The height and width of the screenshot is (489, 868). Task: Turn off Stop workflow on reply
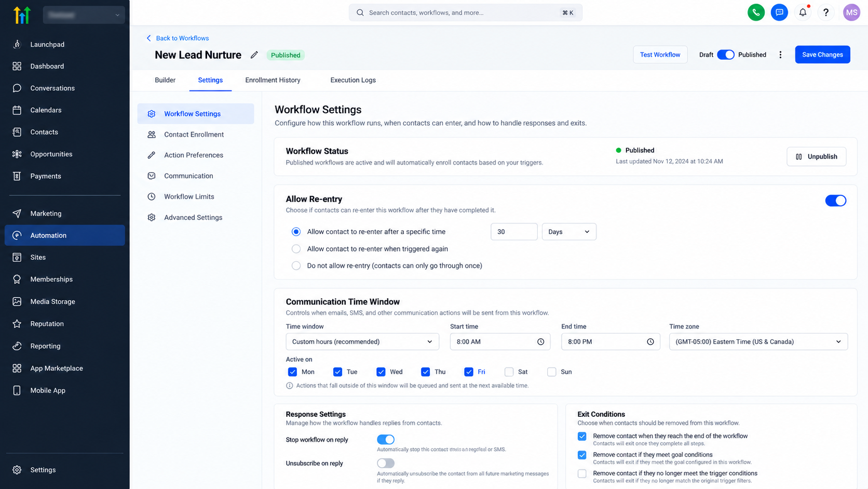click(x=386, y=440)
